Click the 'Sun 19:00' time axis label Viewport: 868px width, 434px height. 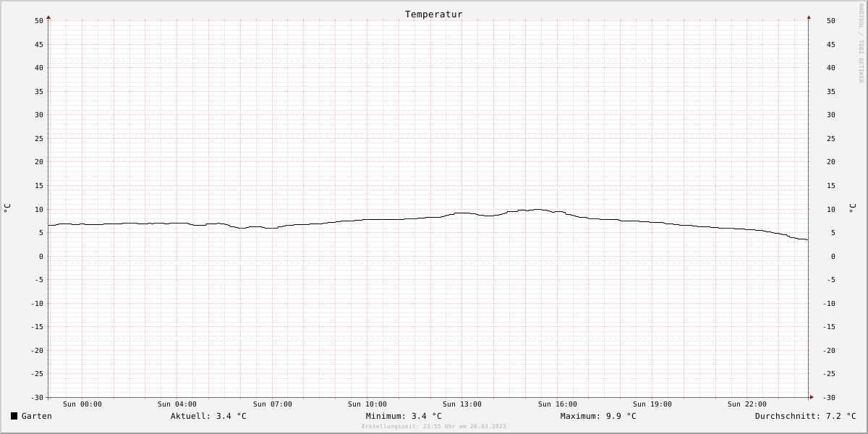[x=652, y=404]
